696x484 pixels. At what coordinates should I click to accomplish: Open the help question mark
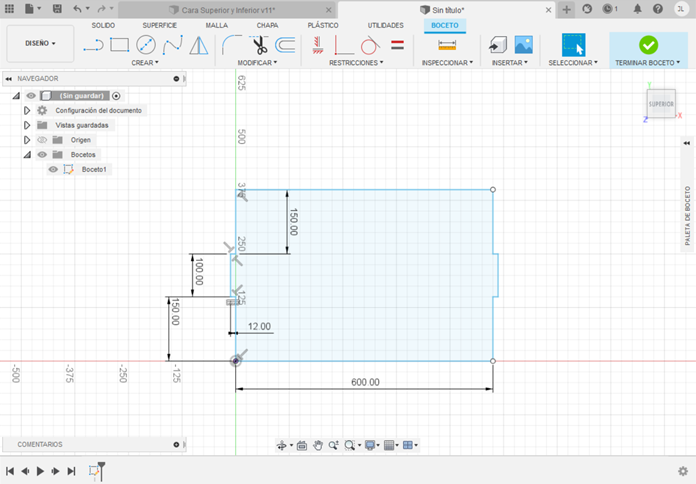[x=658, y=9]
